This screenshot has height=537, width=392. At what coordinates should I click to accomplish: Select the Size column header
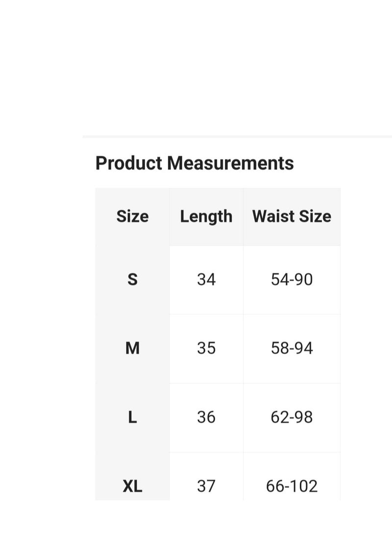132,217
